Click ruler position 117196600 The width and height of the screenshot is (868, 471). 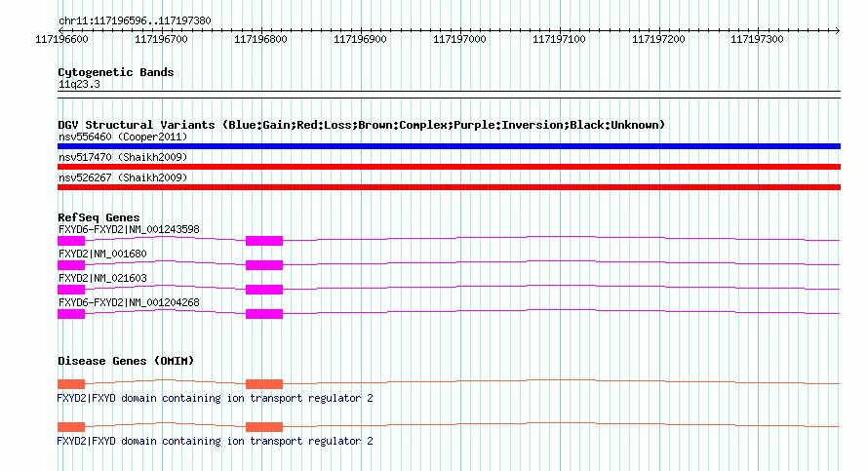coord(61,39)
